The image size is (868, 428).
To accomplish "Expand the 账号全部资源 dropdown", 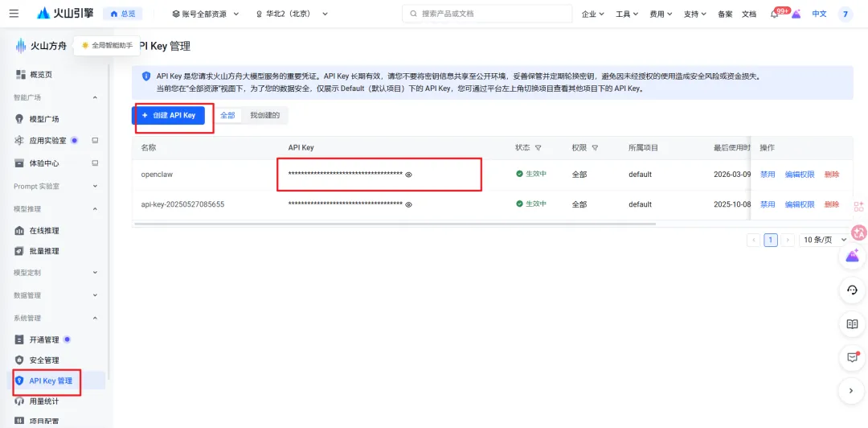I will [x=206, y=14].
